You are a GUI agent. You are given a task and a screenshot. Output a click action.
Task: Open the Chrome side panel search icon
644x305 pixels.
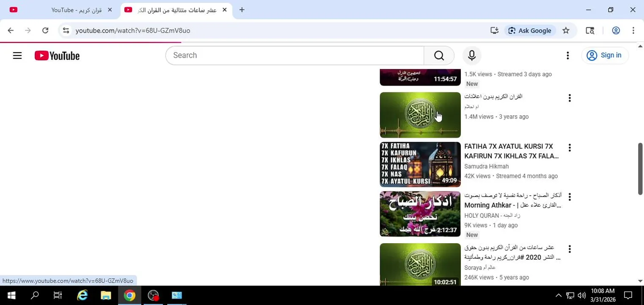[x=590, y=30]
